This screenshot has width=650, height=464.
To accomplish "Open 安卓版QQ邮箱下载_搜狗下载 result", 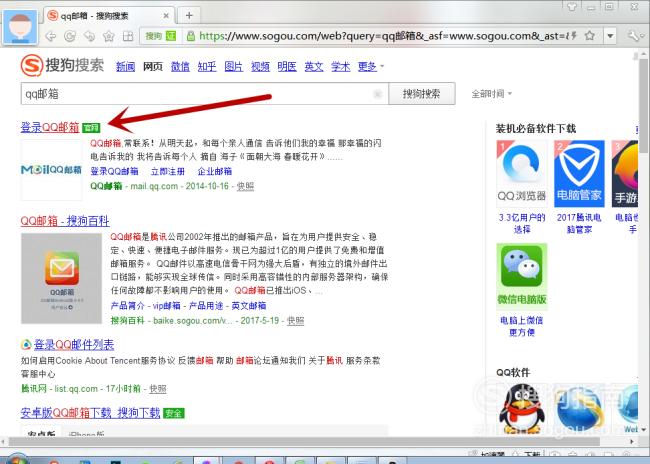I will point(90,413).
